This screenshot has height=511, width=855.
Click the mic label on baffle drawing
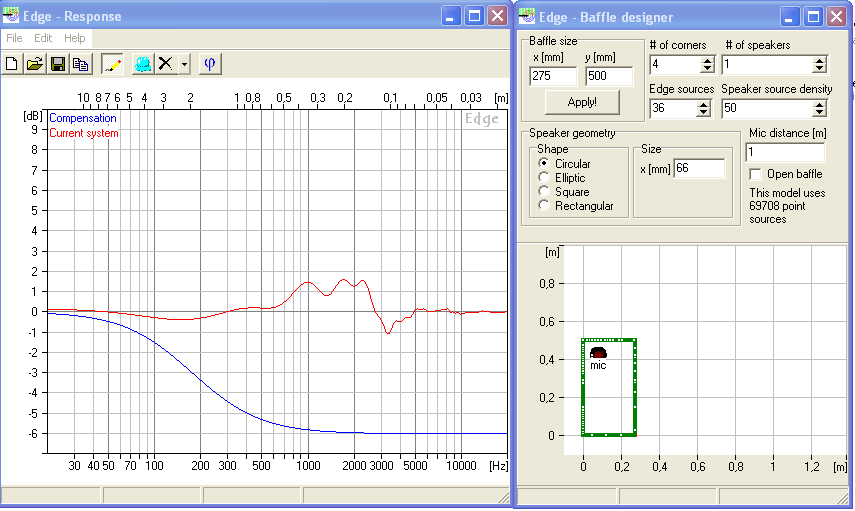click(598, 365)
